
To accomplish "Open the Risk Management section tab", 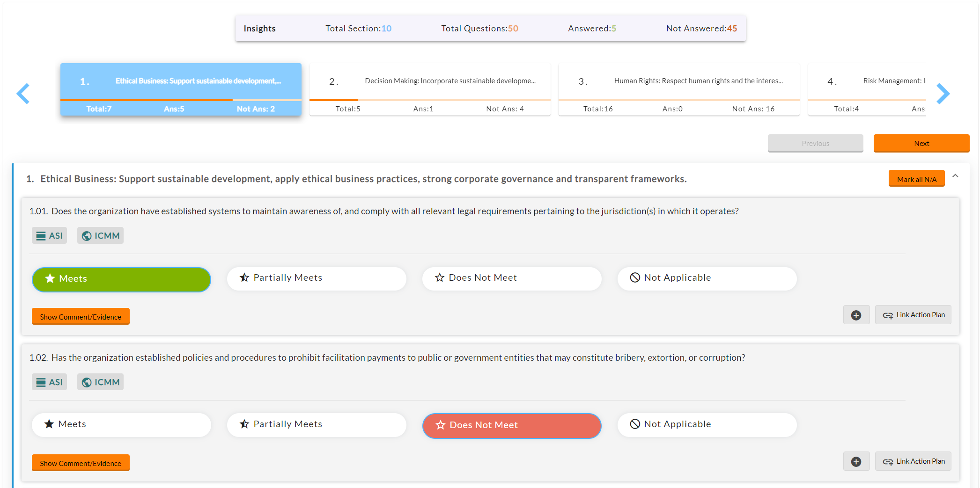I will [x=867, y=89].
